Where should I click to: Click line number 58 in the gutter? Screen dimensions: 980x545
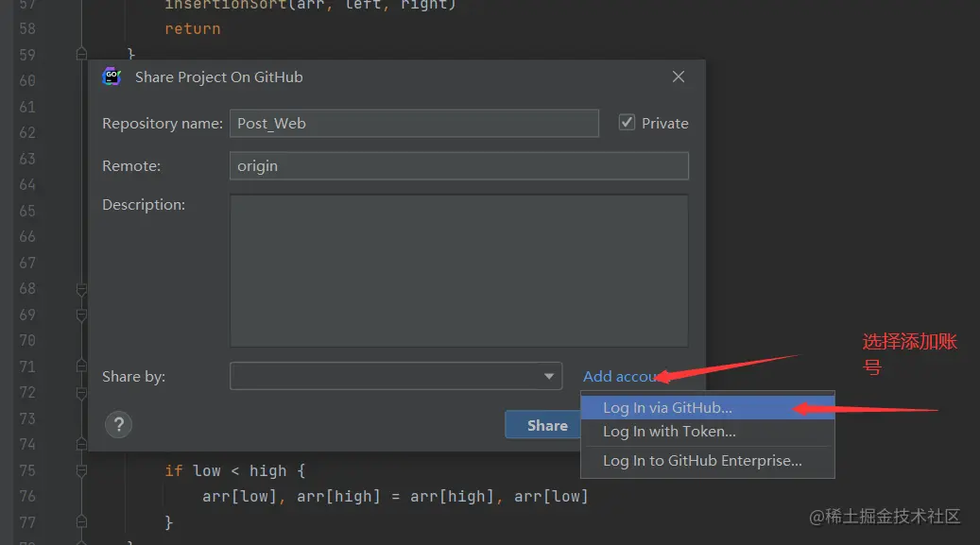pyautogui.click(x=27, y=28)
